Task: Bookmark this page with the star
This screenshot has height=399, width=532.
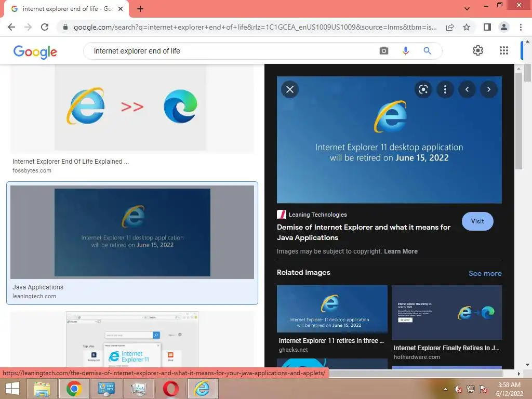Action: coord(467,27)
